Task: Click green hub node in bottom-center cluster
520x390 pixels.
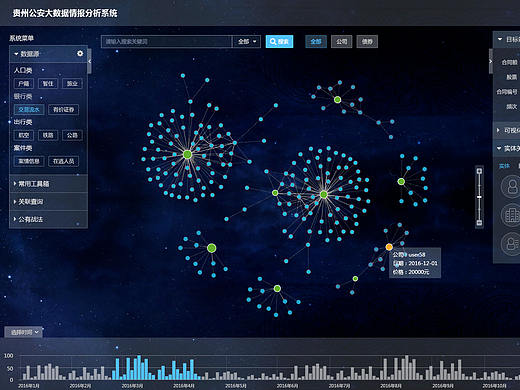Action: tap(277, 288)
